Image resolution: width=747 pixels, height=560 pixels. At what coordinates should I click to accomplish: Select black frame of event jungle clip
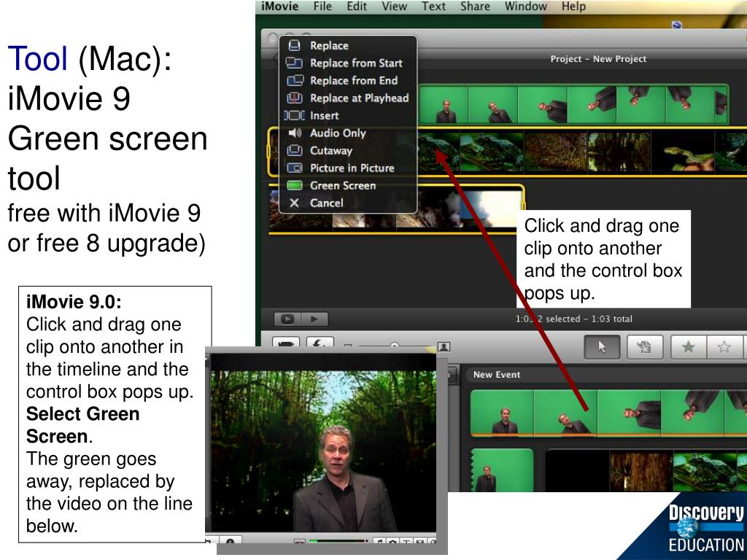(x=578, y=472)
